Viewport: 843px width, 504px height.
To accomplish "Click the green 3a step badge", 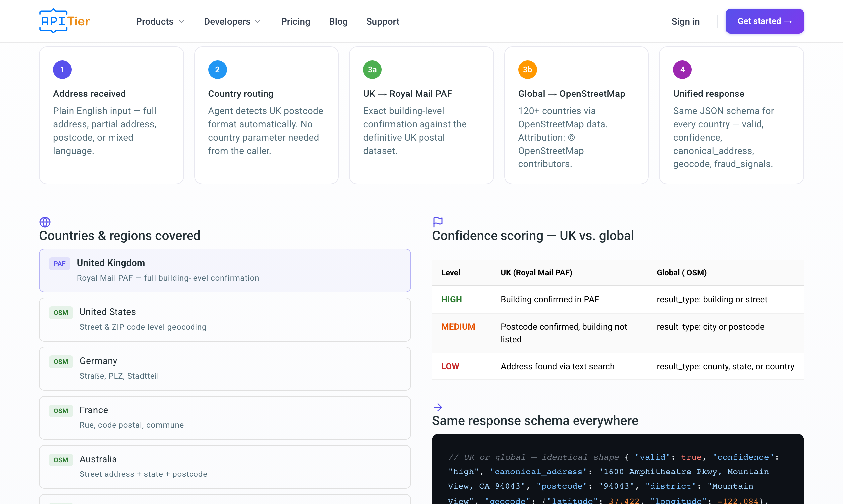I will point(372,70).
